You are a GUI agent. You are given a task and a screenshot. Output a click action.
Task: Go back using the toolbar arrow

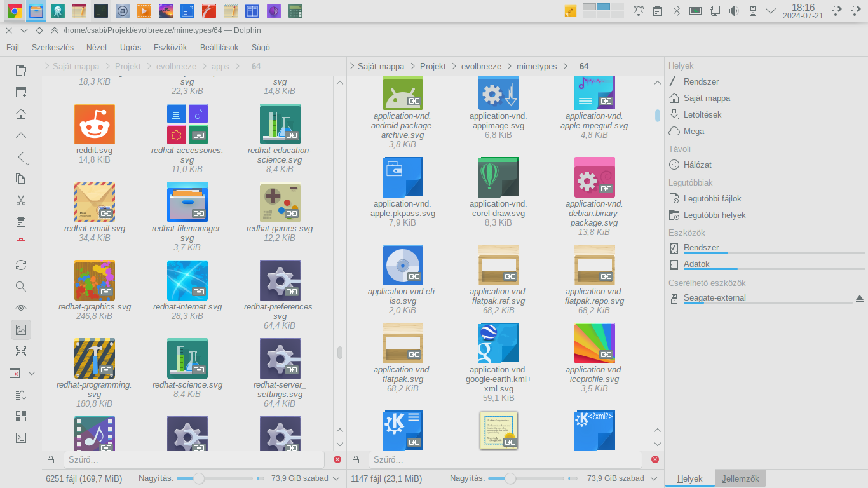tap(21, 157)
